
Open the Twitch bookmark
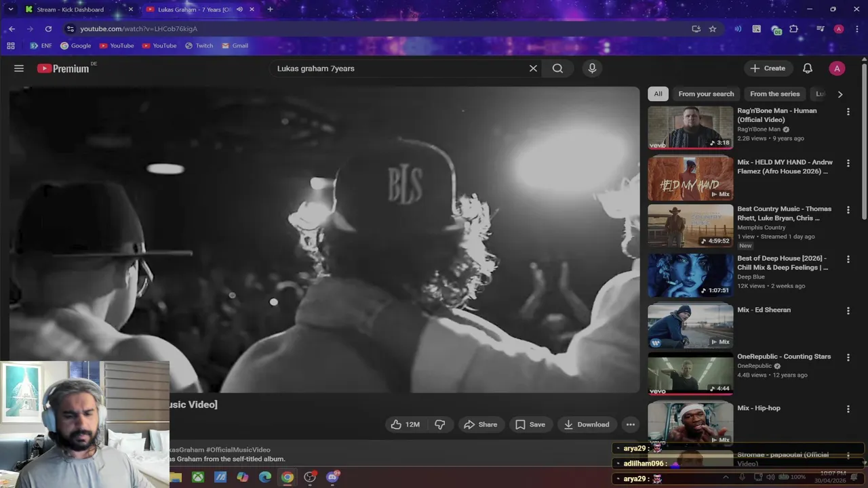point(198,46)
